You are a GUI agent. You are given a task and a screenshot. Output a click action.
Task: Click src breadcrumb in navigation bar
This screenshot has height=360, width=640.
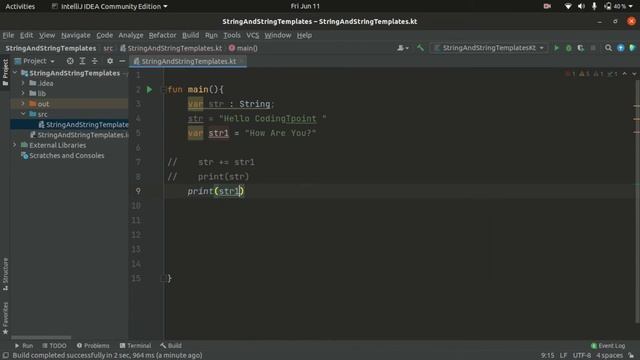[x=108, y=48]
